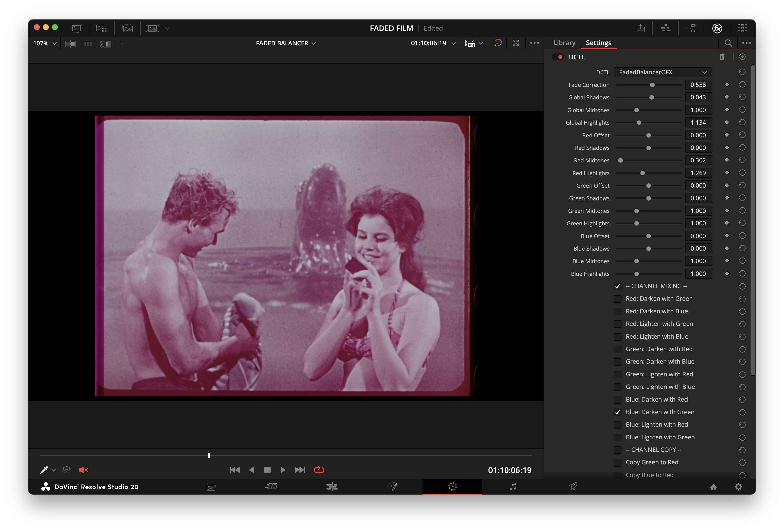Screen dimensions: 784x532
Task: Switch to the Fairlight audio page
Action: [x=513, y=487]
